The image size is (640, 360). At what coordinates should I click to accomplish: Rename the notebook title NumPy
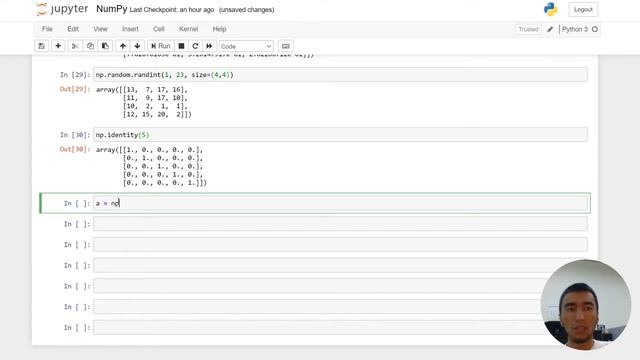point(111,9)
